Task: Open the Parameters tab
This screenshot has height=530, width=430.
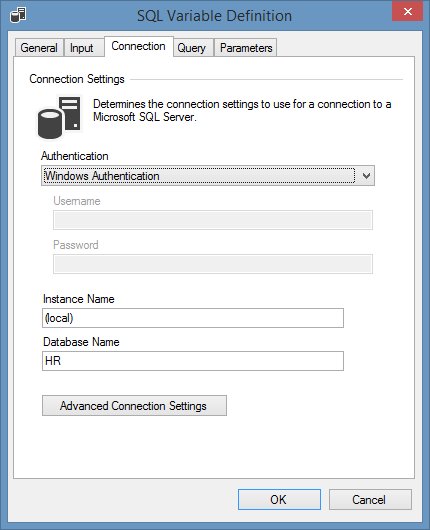Action: click(x=246, y=48)
